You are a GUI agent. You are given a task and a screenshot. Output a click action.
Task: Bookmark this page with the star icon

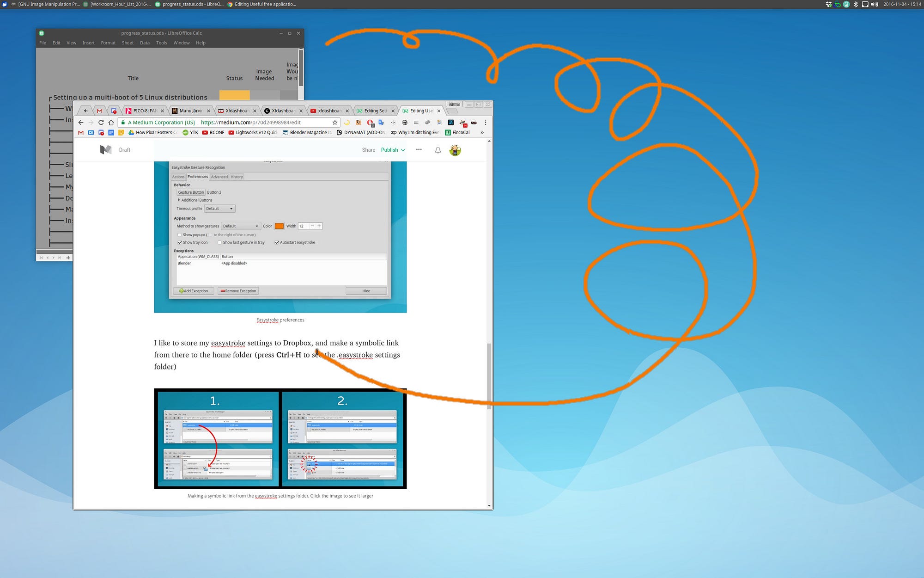point(335,123)
